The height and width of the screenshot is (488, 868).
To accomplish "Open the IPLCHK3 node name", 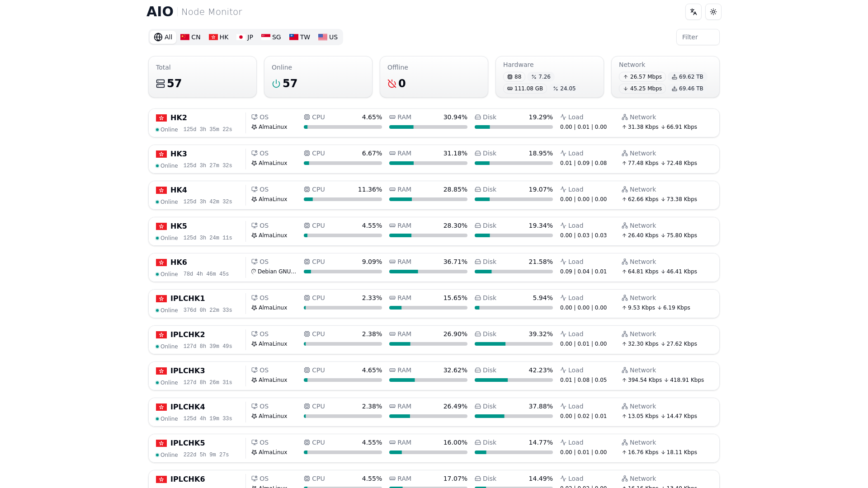I will click(188, 371).
